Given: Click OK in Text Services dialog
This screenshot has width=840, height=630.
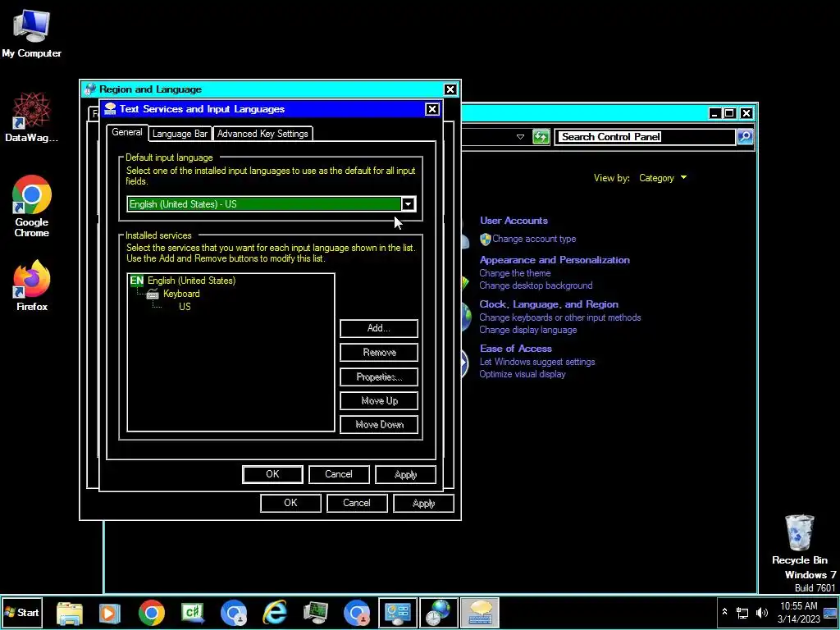Looking at the screenshot, I should (x=272, y=474).
